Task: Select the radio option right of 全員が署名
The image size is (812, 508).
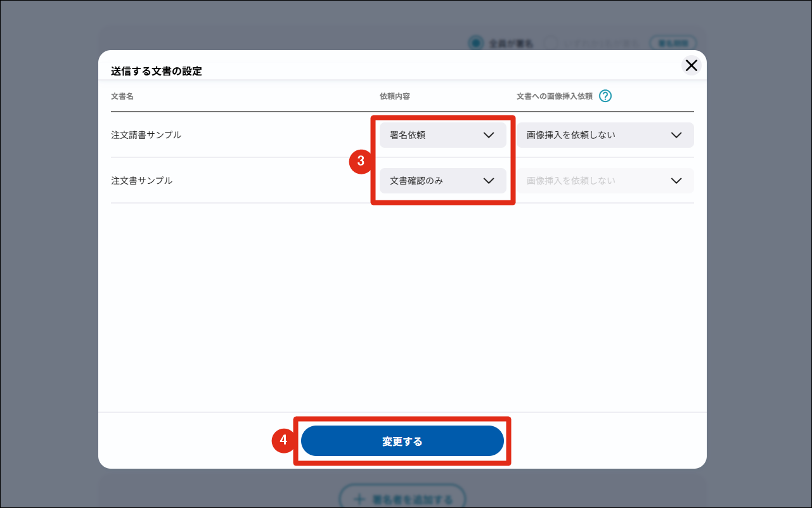Action: coord(550,43)
